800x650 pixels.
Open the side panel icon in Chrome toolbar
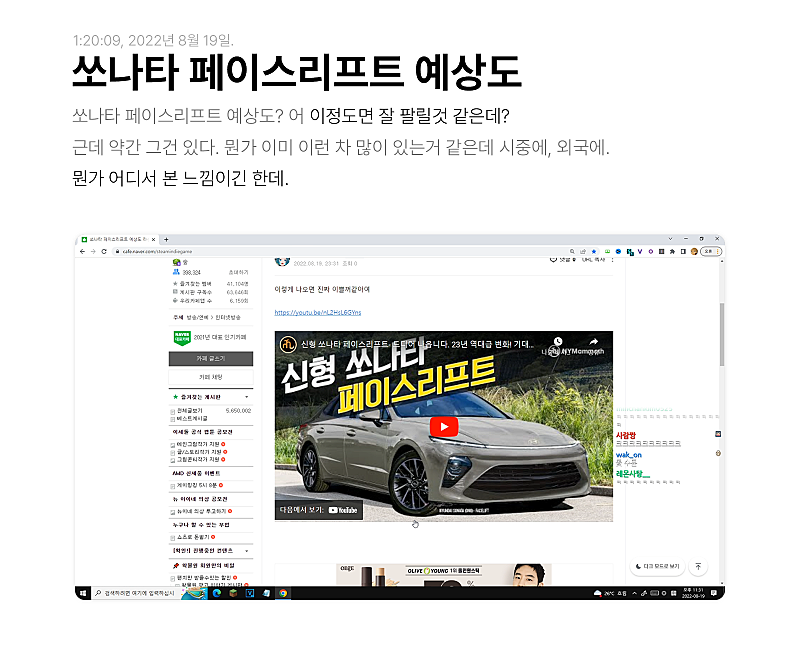pos(683,252)
